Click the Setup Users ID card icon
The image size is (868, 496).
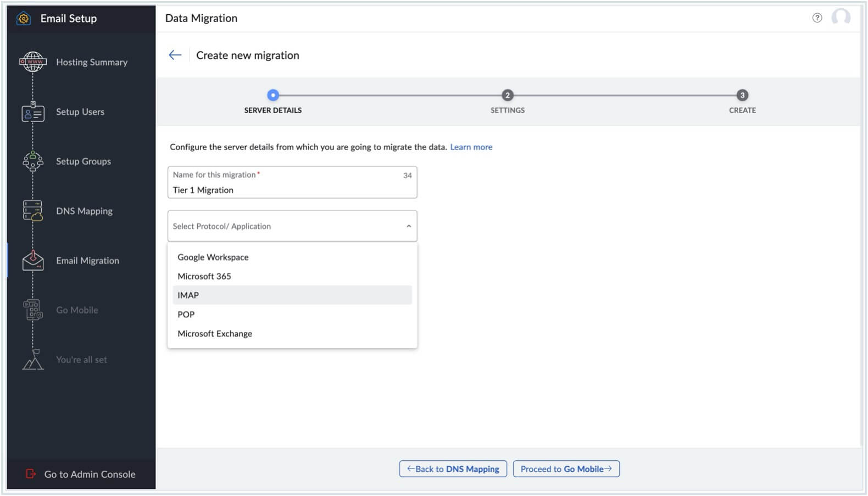32,112
